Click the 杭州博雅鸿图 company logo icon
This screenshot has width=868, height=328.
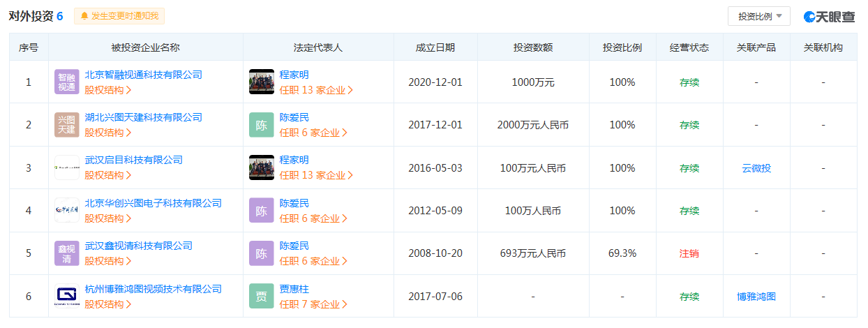(x=67, y=296)
